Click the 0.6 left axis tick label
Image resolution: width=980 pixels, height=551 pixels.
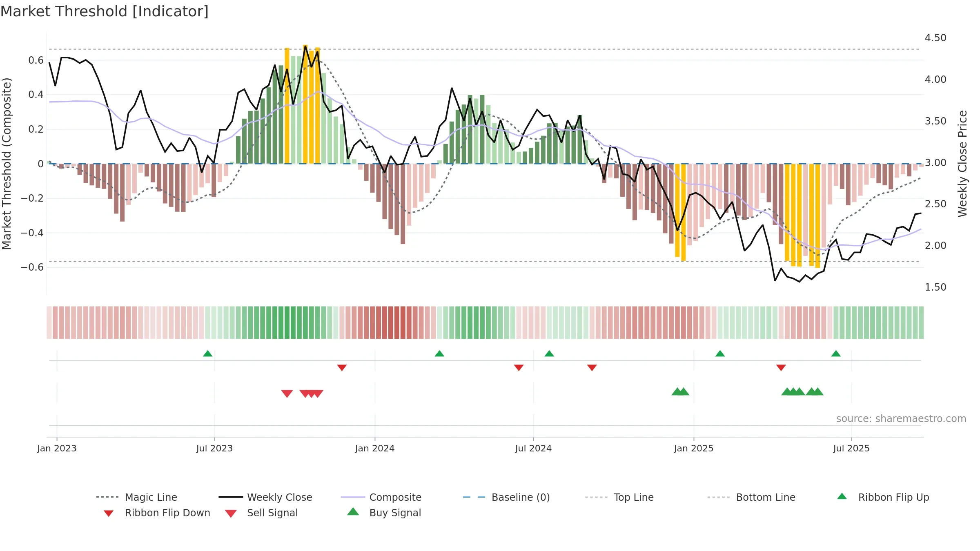[x=36, y=60]
